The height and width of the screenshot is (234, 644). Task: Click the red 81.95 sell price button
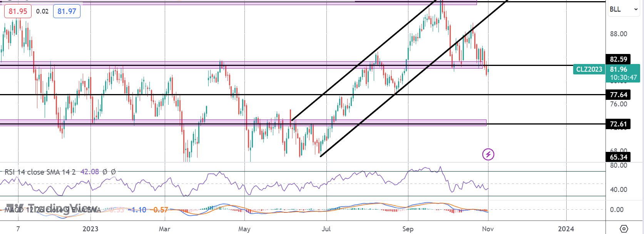click(x=18, y=11)
